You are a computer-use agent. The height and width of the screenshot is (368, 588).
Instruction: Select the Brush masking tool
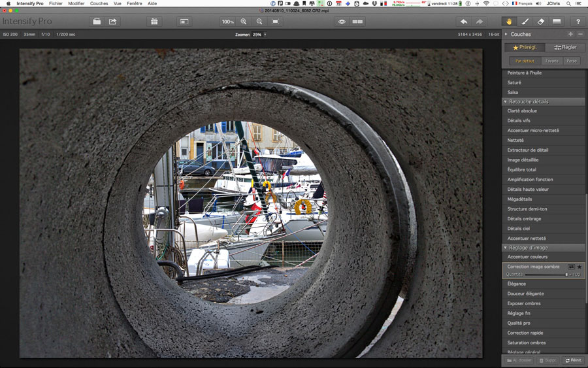point(525,22)
